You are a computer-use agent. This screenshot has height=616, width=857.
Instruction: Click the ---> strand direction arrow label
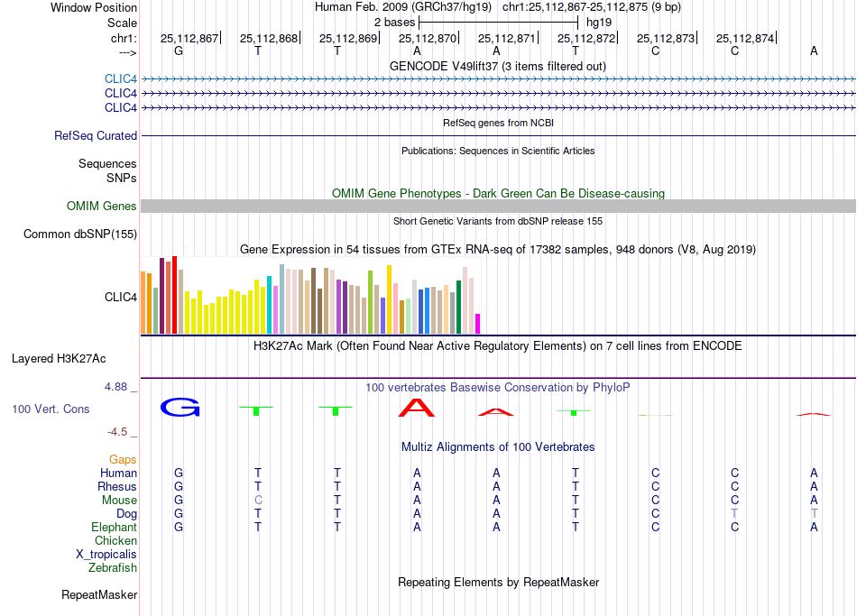point(127,53)
